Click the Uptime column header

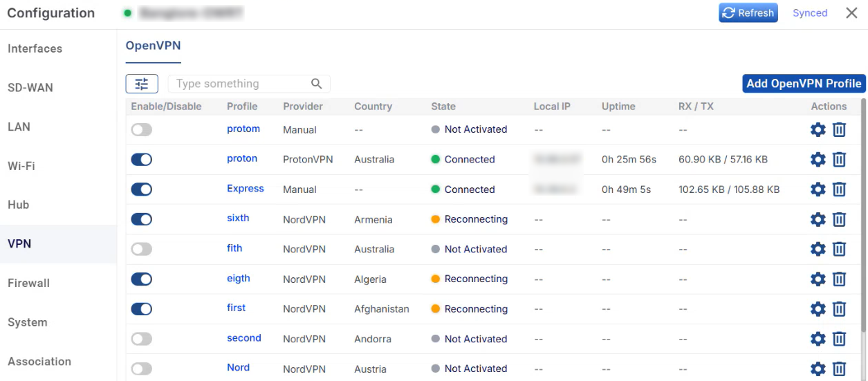coord(618,106)
